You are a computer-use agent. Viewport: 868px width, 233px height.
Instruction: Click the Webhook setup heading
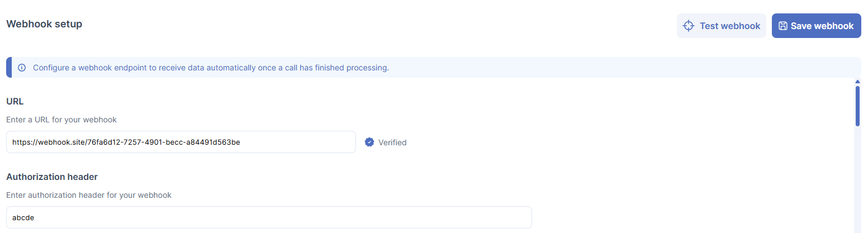(44, 24)
